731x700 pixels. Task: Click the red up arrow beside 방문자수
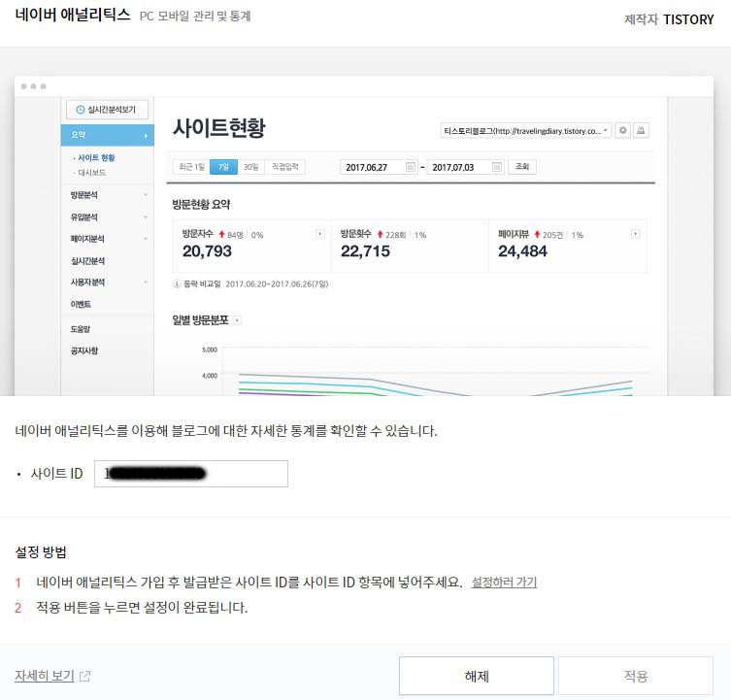(222, 235)
